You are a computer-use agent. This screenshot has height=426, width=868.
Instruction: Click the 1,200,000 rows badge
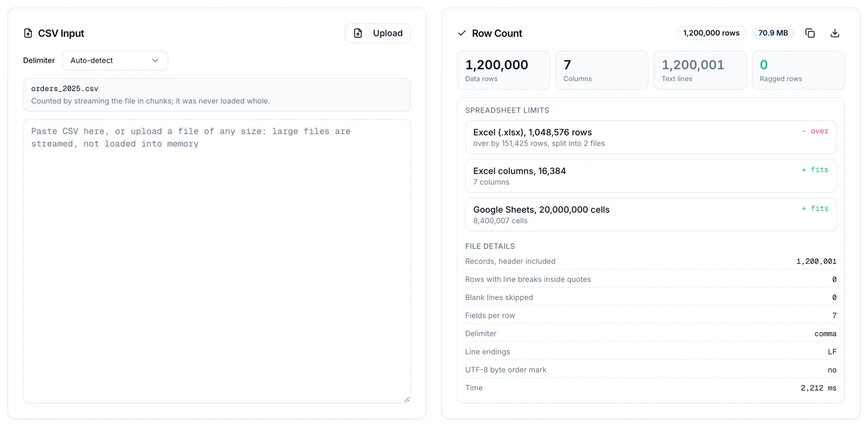[x=711, y=33]
